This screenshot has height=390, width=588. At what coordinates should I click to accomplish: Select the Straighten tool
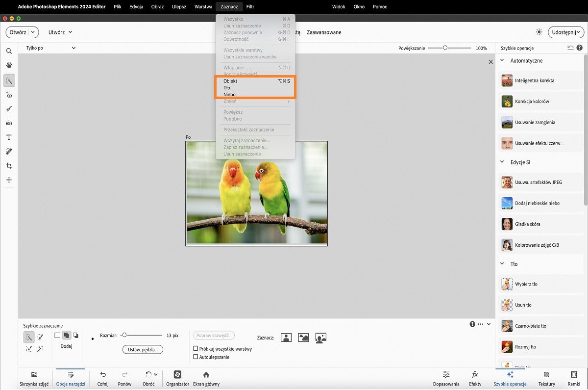coord(9,123)
